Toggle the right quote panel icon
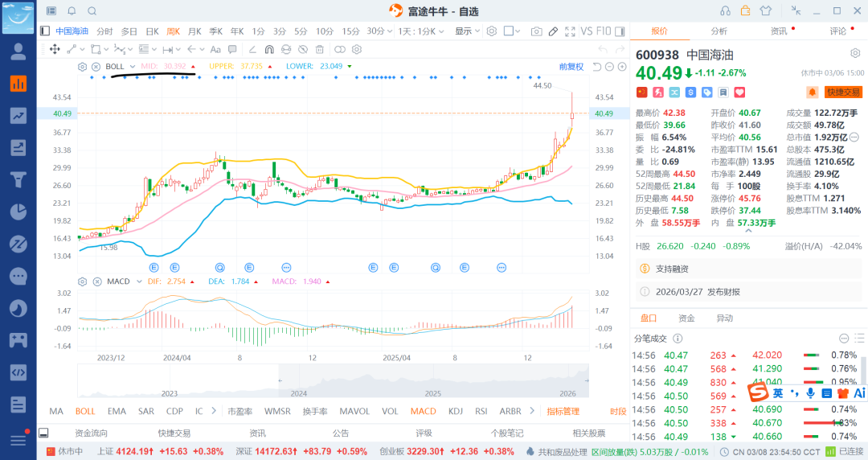868x460 pixels. point(620,31)
